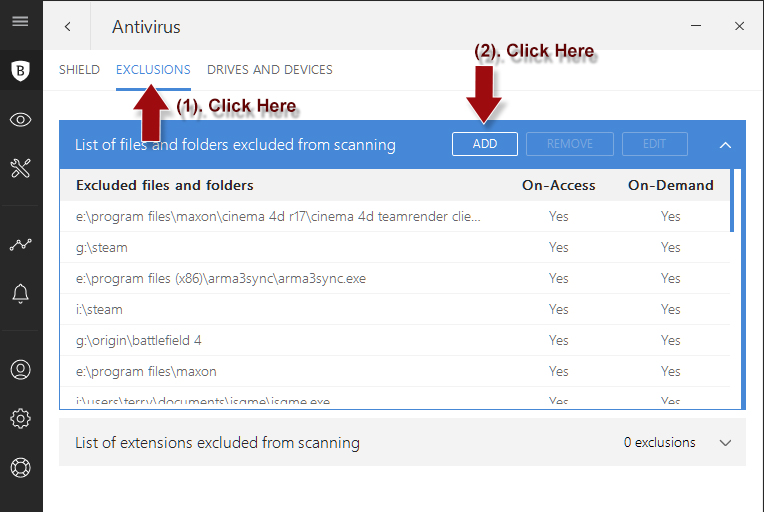This screenshot has width=764, height=512.
Task: Open the Support lifebuoy icon in sidebar
Action: (20, 467)
